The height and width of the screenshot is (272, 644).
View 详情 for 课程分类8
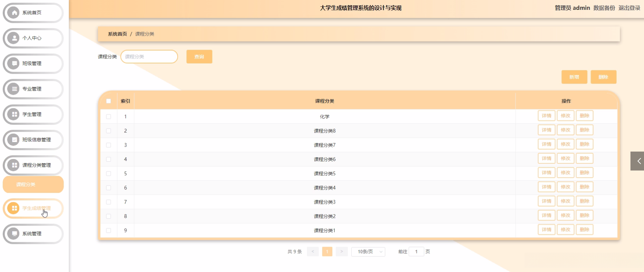coord(547,130)
